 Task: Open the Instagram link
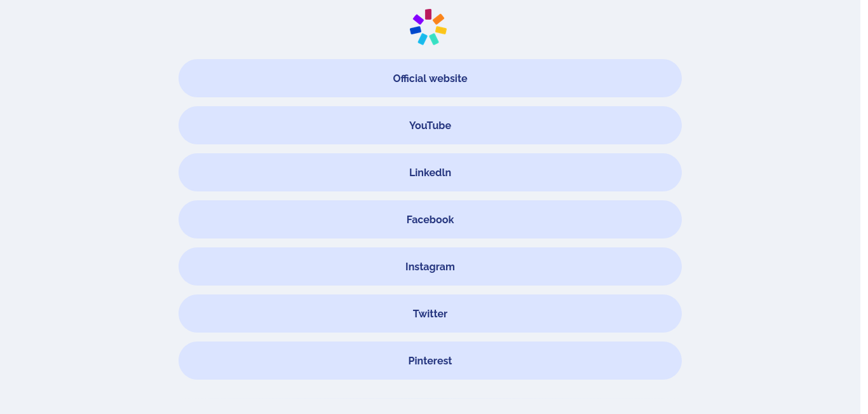[x=430, y=266]
